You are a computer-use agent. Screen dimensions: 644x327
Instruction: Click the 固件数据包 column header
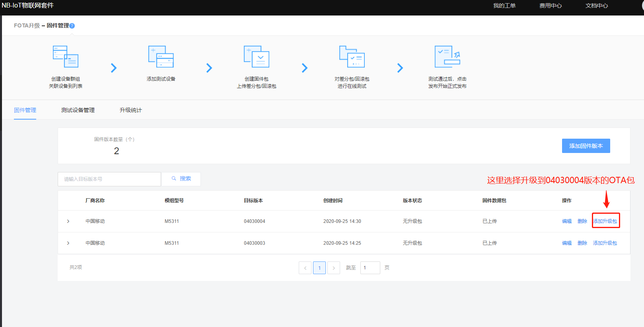[494, 201]
